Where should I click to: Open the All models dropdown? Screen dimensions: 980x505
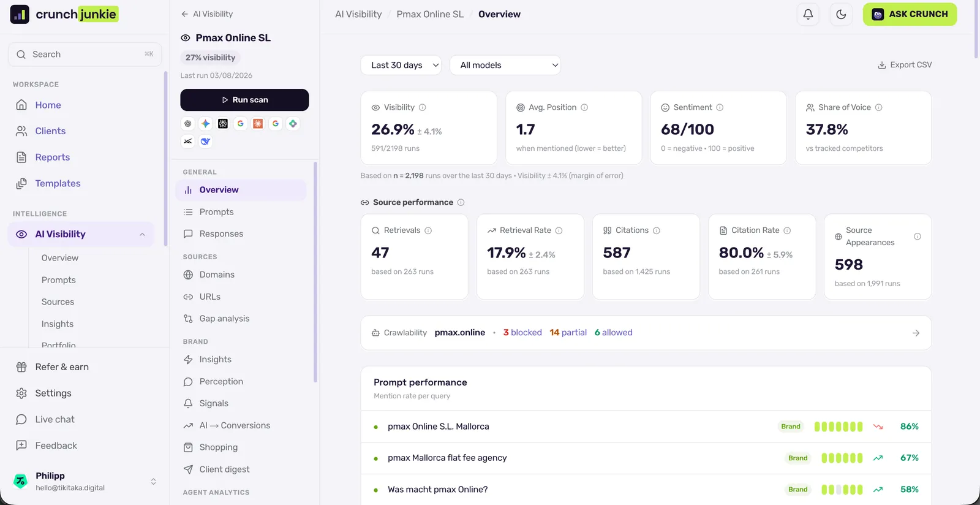pos(505,65)
